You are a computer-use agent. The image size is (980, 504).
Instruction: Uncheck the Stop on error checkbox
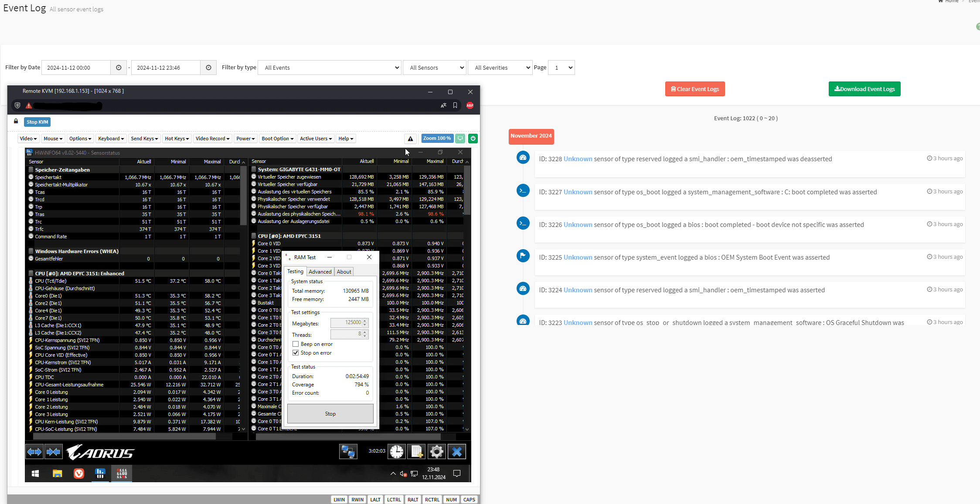coord(296,353)
